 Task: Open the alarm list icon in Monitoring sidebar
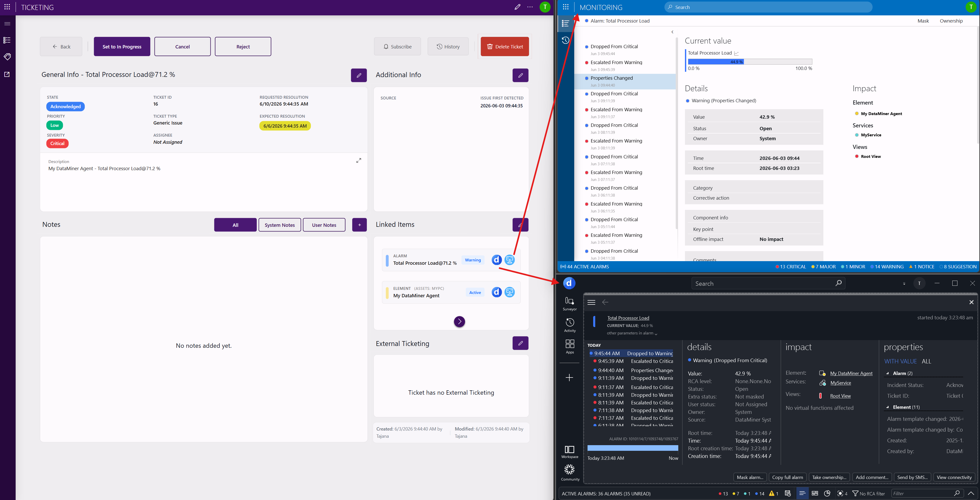[566, 23]
